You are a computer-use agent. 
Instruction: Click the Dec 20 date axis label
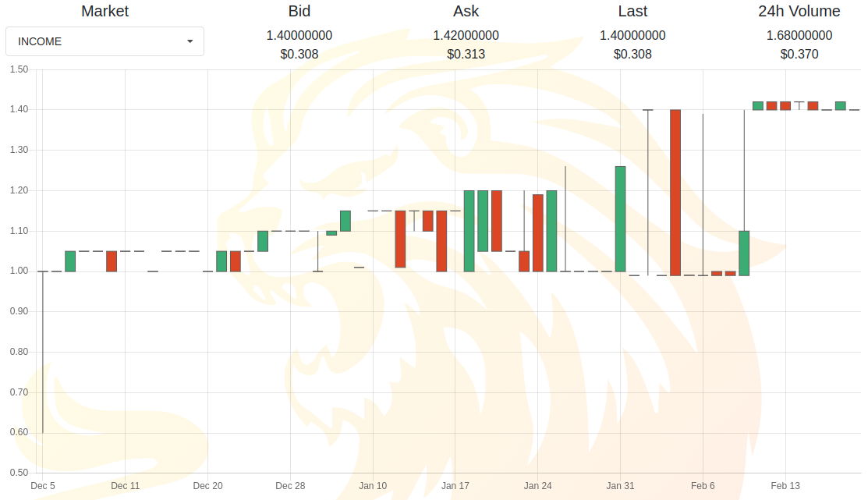tap(207, 486)
